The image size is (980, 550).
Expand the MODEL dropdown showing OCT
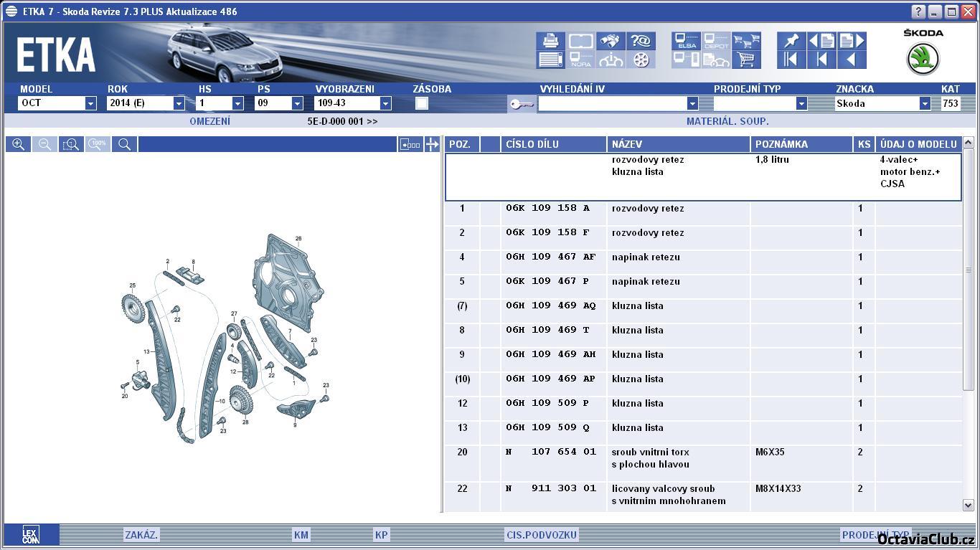90,103
